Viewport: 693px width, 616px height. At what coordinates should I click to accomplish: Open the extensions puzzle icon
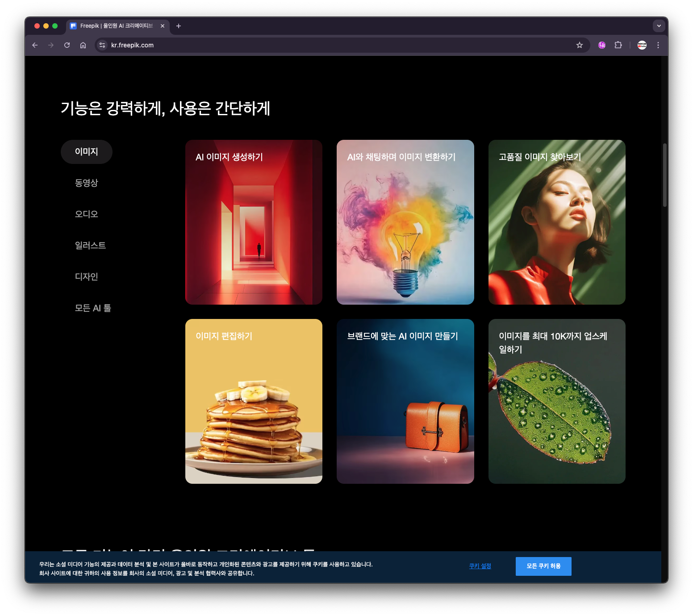(x=618, y=45)
